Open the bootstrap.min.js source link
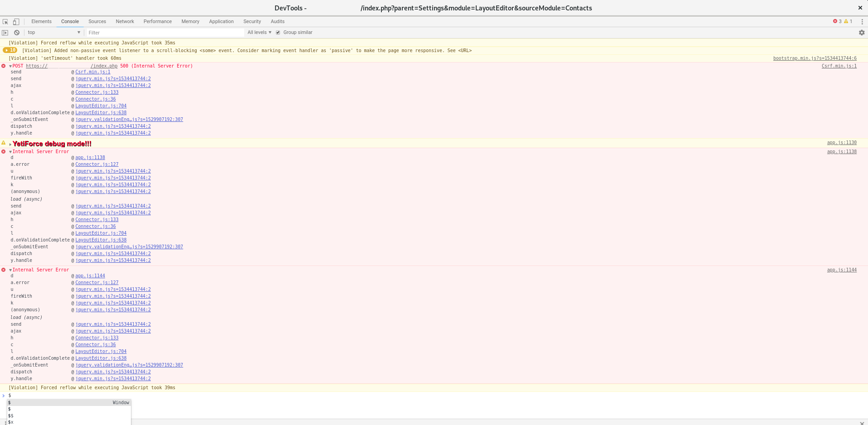Image resolution: width=868 pixels, height=425 pixels. click(x=815, y=58)
